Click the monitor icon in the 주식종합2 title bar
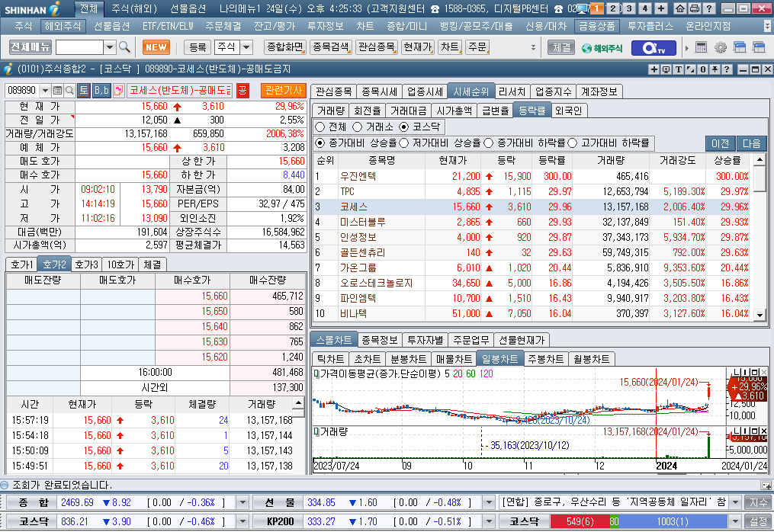This screenshot has height=532, width=774. pyautogui.click(x=666, y=69)
